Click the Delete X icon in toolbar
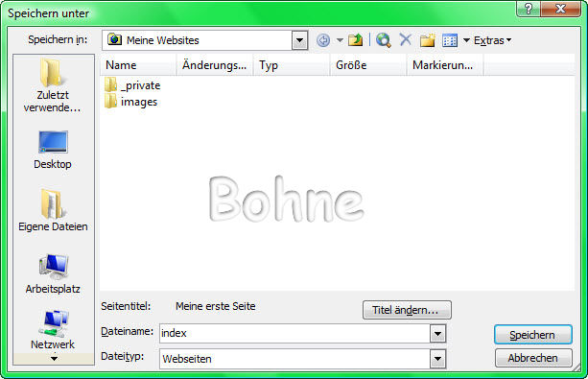Screen dimensions: 588x379 point(406,39)
